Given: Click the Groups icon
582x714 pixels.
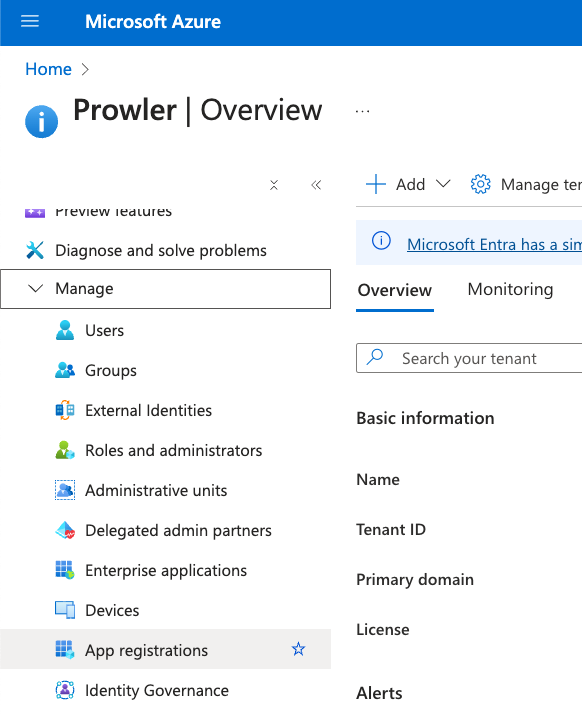Looking at the screenshot, I should click(65, 370).
